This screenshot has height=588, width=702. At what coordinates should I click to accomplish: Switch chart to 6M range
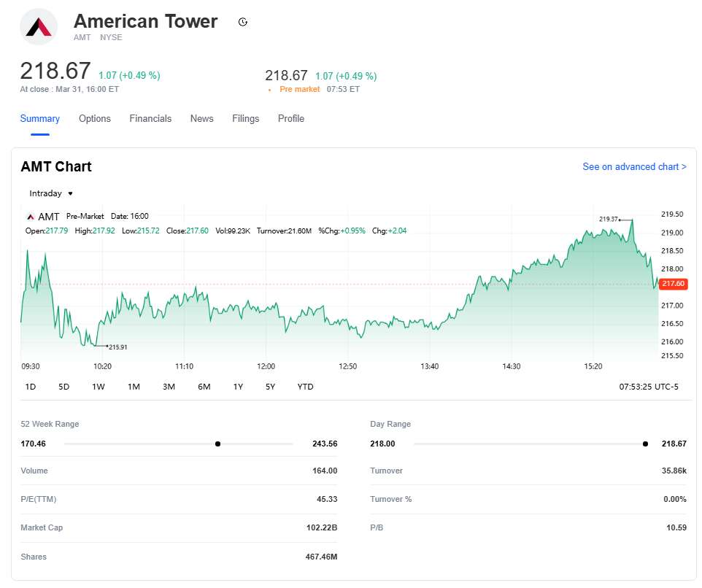click(x=204, y=387)
